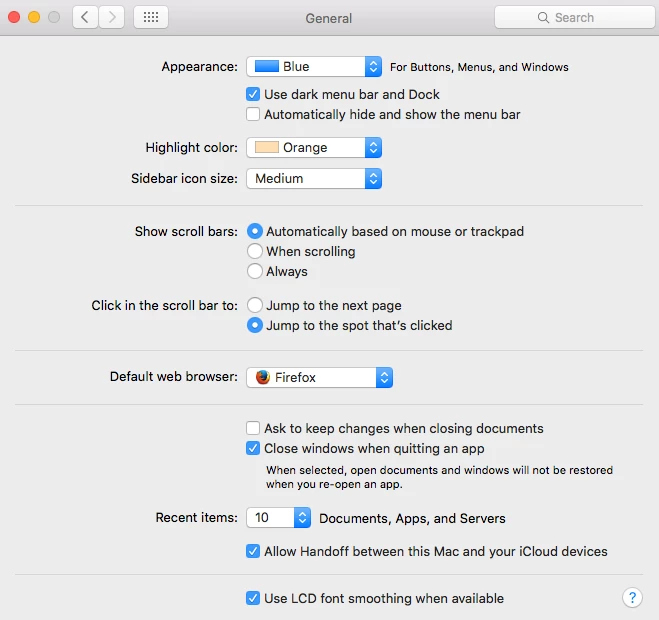Uncheck Close windows when quitting an app
The image size is (659, 620).
[253, 449]
